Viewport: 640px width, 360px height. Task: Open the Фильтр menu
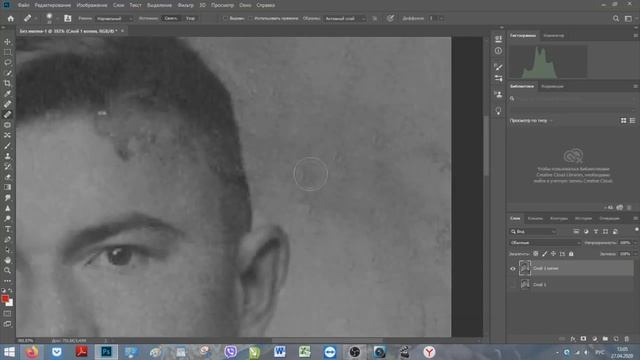[186, 5]
